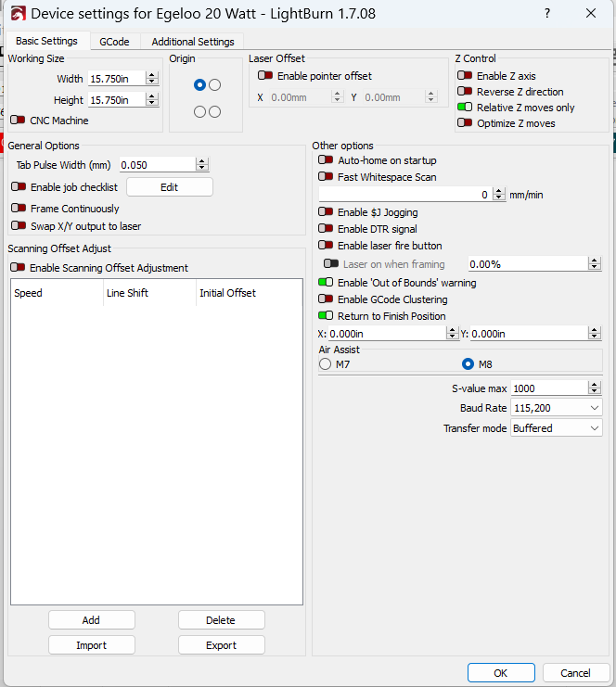Toggle Enable GCode Clustering

coord(326,299)
